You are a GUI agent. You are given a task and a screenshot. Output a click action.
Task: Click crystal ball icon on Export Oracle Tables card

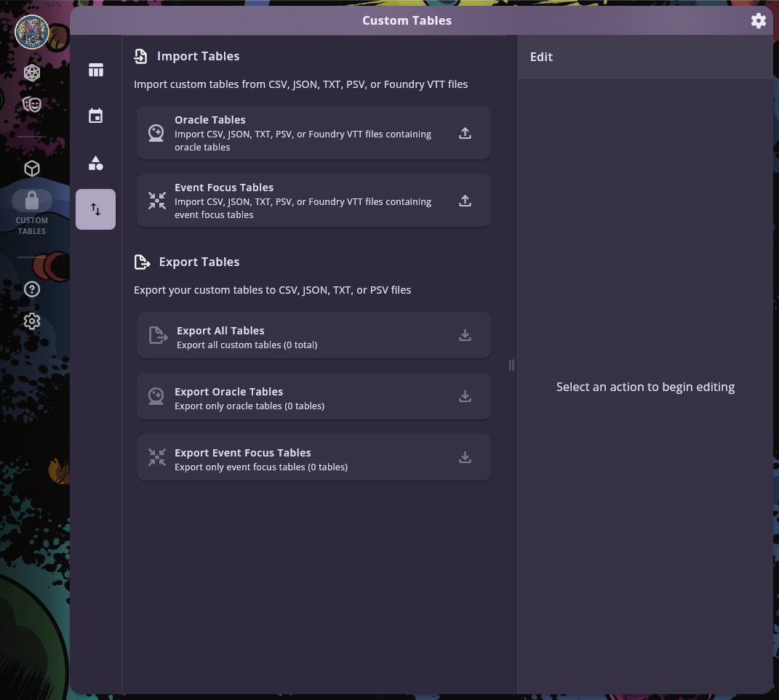156,396
